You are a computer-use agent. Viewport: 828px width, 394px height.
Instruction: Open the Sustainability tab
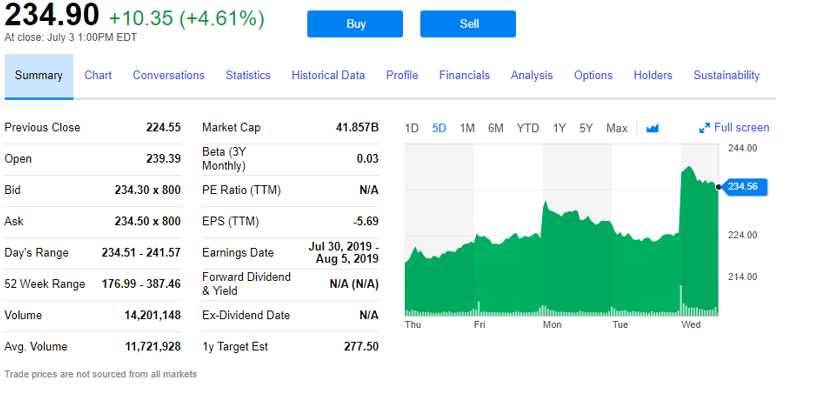tap(726, 76)
